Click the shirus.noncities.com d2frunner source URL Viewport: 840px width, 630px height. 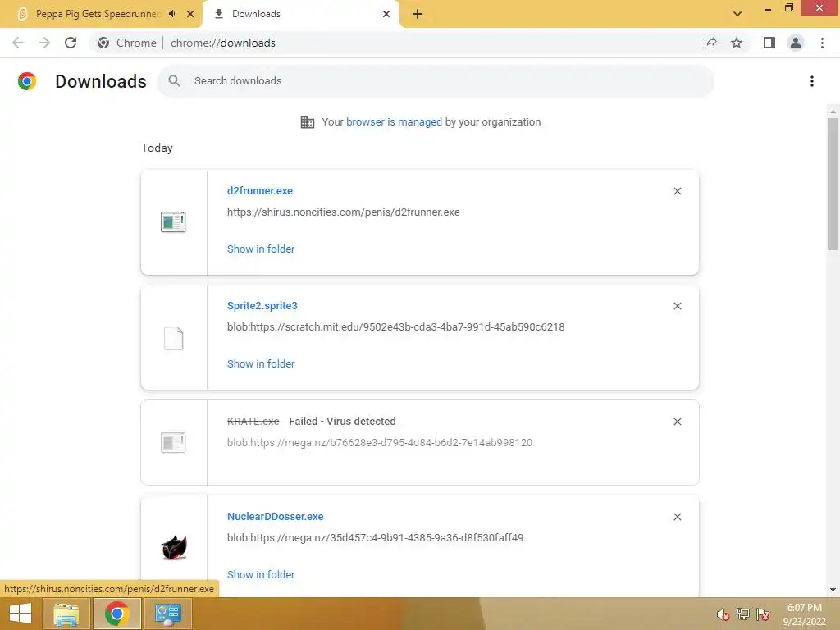coord(344,212)
